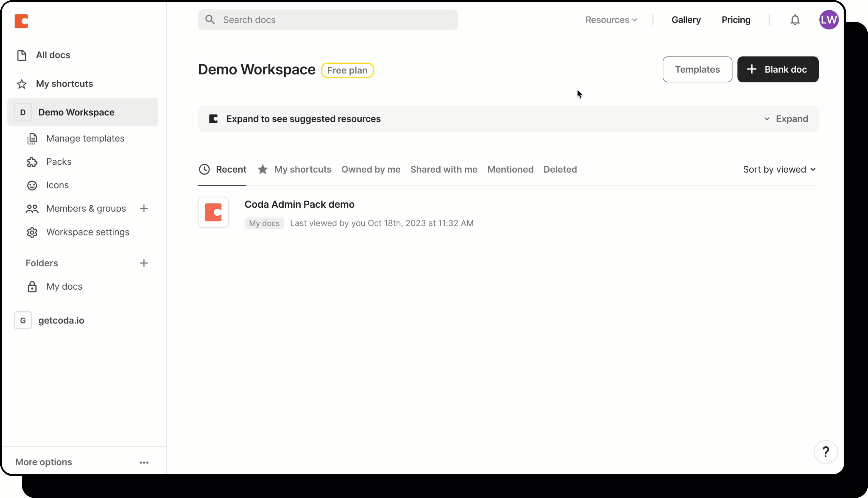
Task: Open the Coda Admin Pack demo doc
Action: point(299,204)
